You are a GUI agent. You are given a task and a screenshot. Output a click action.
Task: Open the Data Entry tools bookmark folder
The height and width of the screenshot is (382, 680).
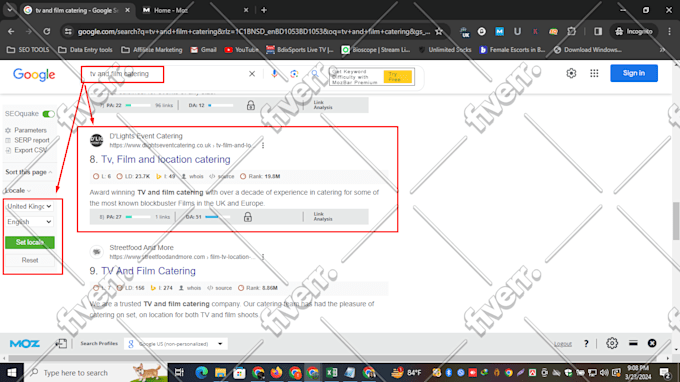(x=85, y=50)
